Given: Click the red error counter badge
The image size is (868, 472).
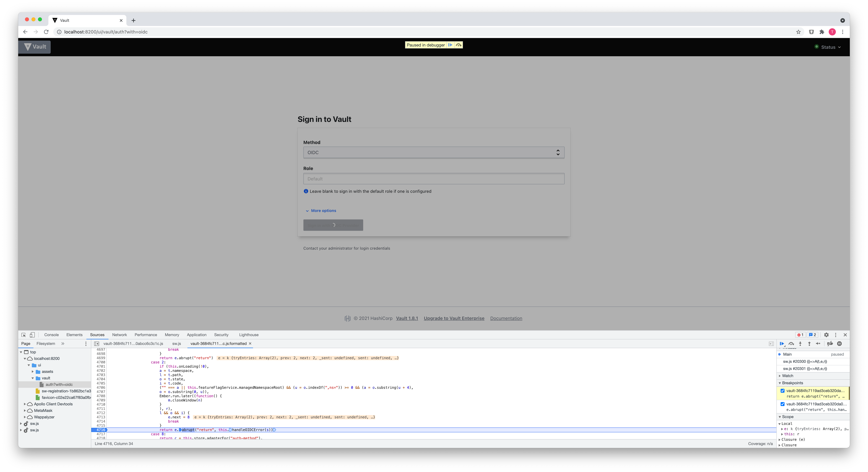Looking at the screenshot, I should (x=800, y=335).
